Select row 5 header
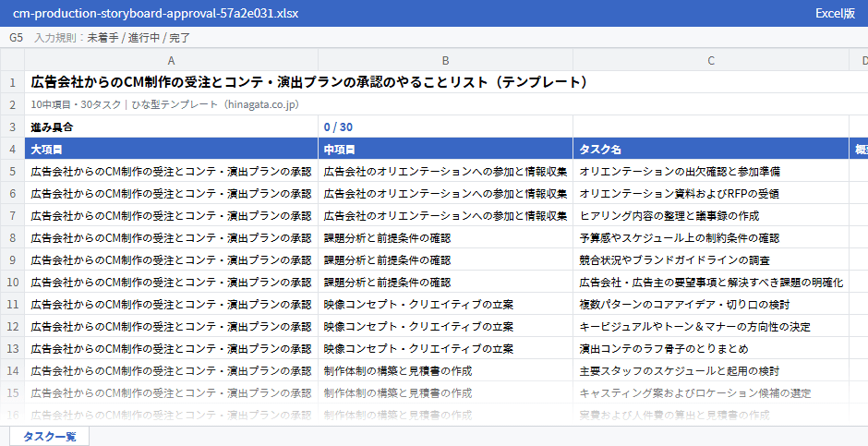Image resolution: width=868 pixels, height=446 pixels. pyautogui.click(x=12, y=171)
